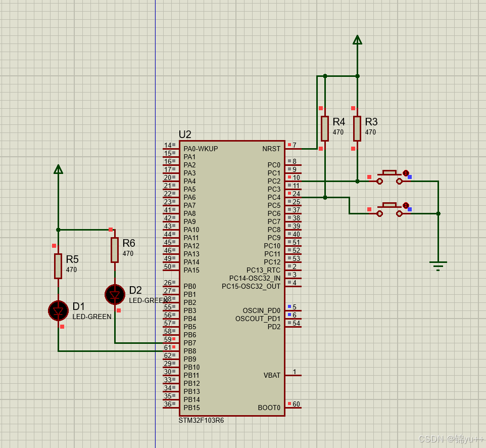Click the PC13_RTC pin label
Screen dimensions: 486x448
[263, 270]
